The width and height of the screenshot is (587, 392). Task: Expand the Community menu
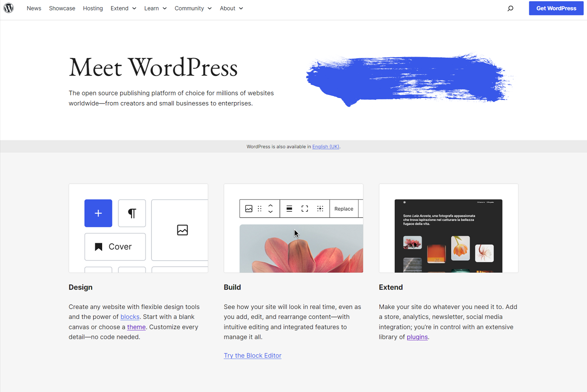pos(193,8)
